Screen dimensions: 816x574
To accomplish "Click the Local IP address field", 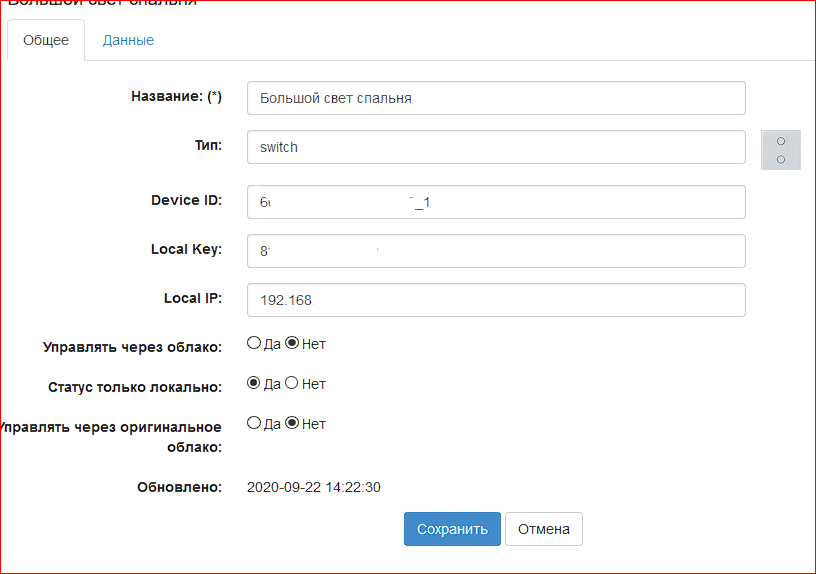I will click(496, 300).
